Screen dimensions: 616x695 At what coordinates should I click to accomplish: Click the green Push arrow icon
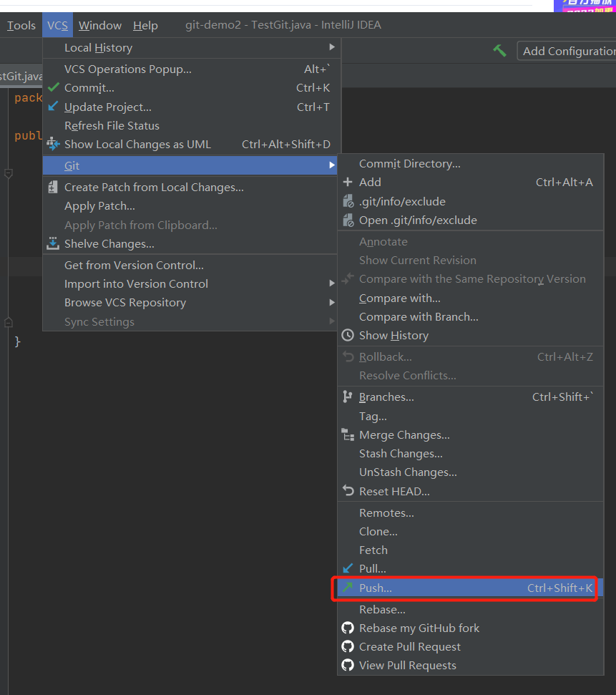[x=348, y=588]
